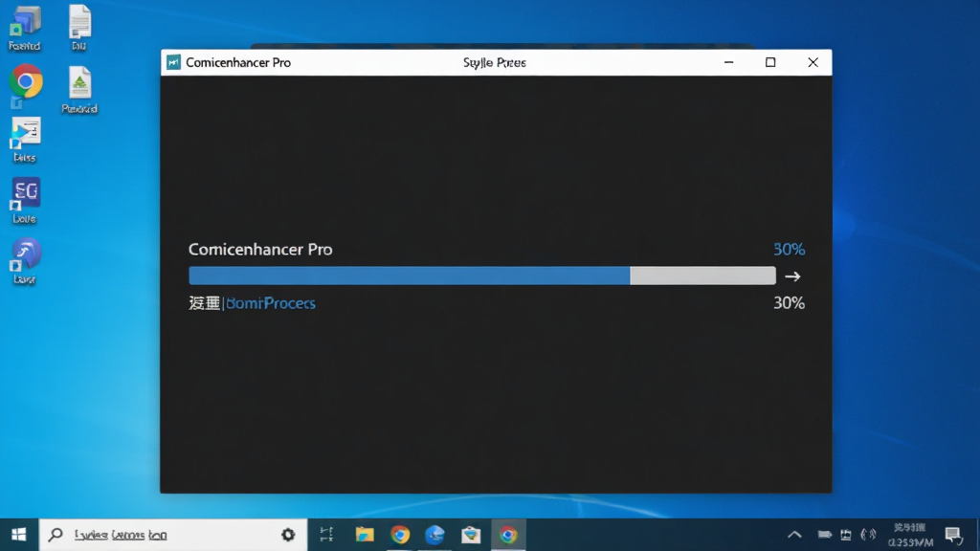
Task: Click the network icon in the system tray
Action: tap(846, 535)
